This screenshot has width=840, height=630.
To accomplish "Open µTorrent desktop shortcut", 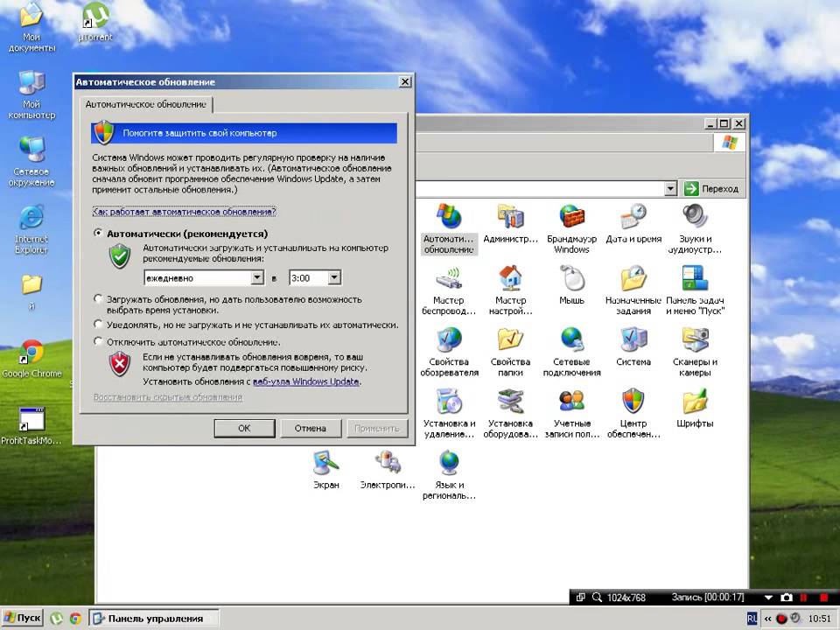I will (94, 21).
